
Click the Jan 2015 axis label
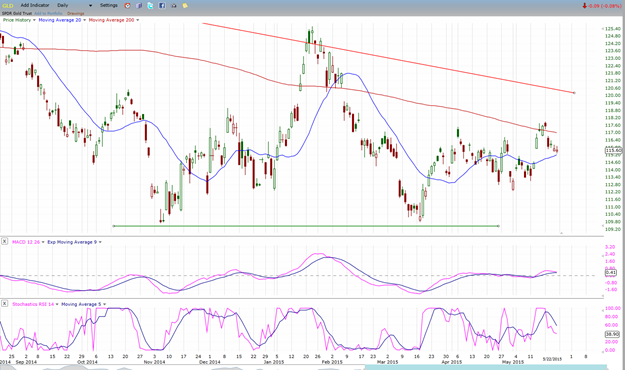pos(273,362)
